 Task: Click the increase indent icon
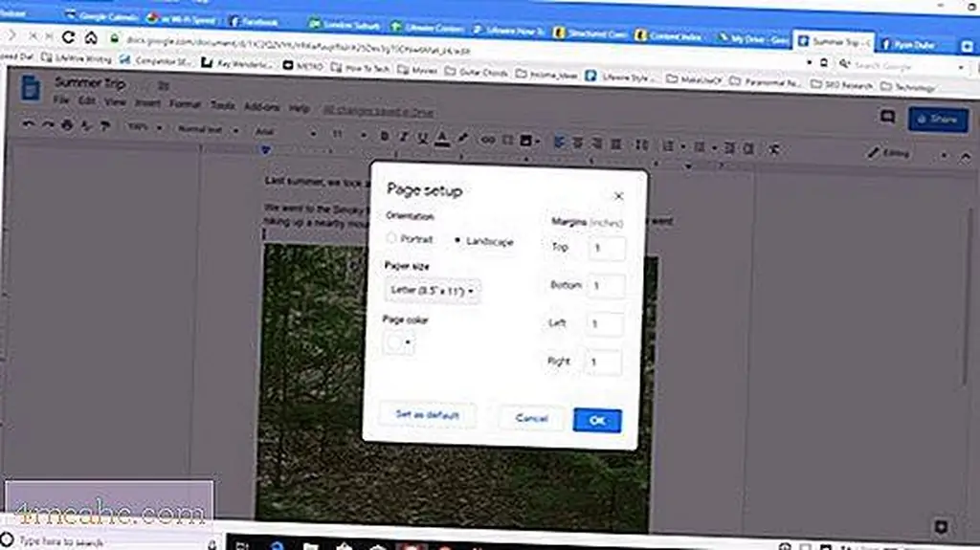click(x=748, y=149)
